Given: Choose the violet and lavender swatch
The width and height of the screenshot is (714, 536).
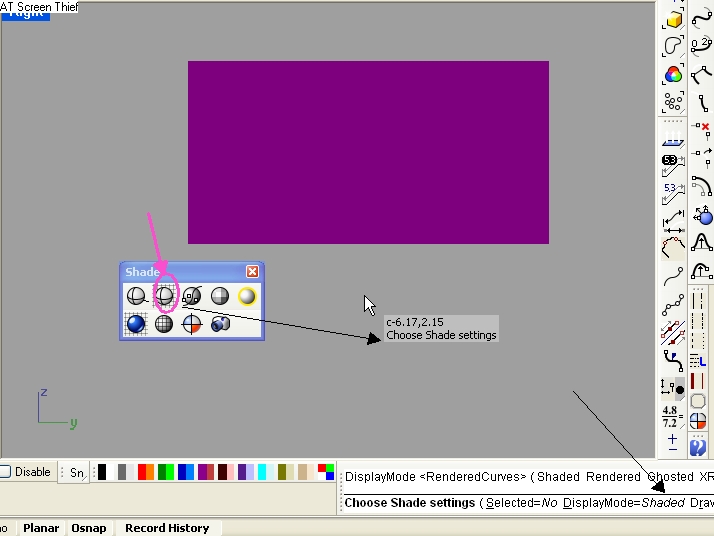Looking at the screenshot, I should pos(246,472).
